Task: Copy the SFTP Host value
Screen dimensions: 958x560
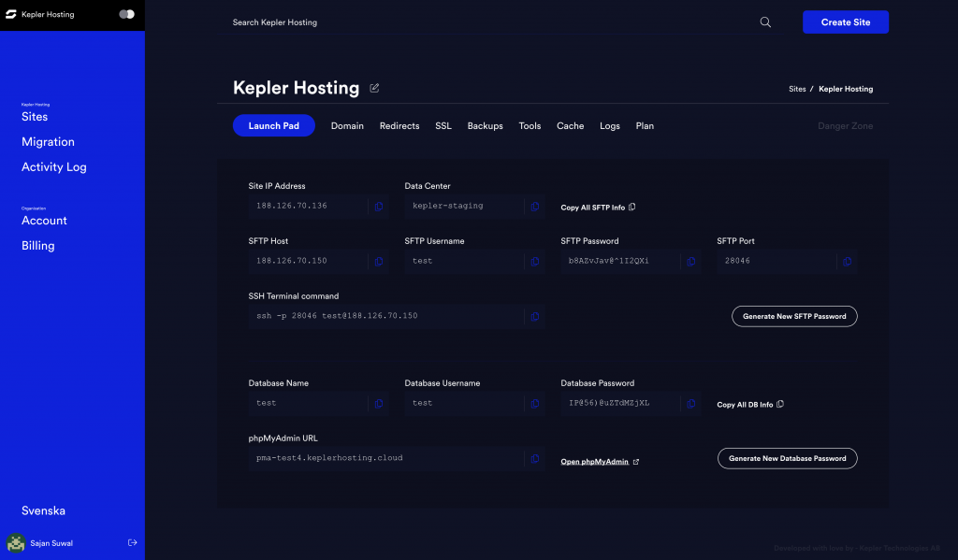Action: tap(379, 262)
